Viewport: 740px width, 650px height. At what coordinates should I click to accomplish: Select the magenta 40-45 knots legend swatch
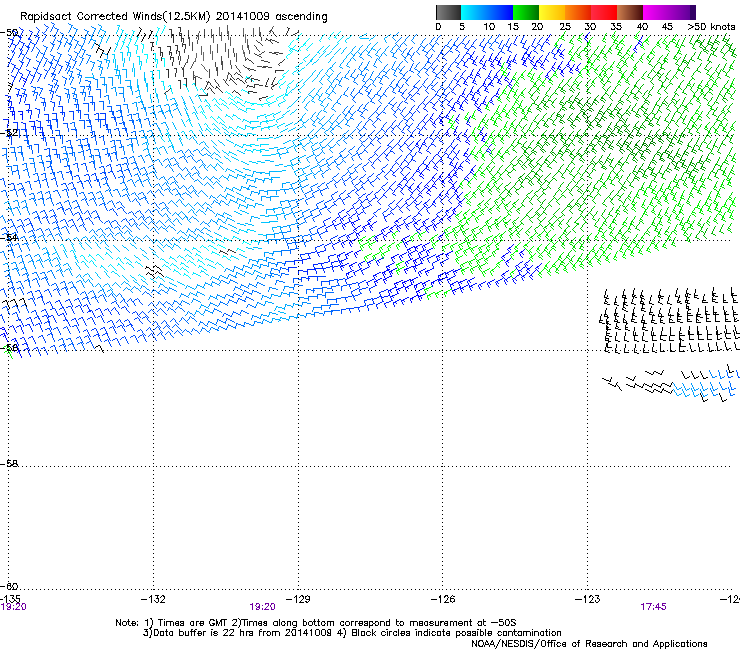coord(656,12)
